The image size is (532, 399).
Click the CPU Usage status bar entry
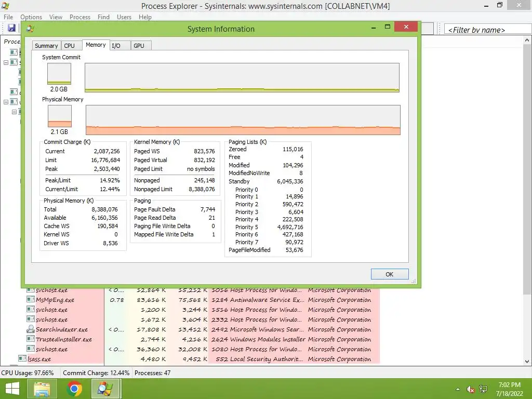(28, 373)
